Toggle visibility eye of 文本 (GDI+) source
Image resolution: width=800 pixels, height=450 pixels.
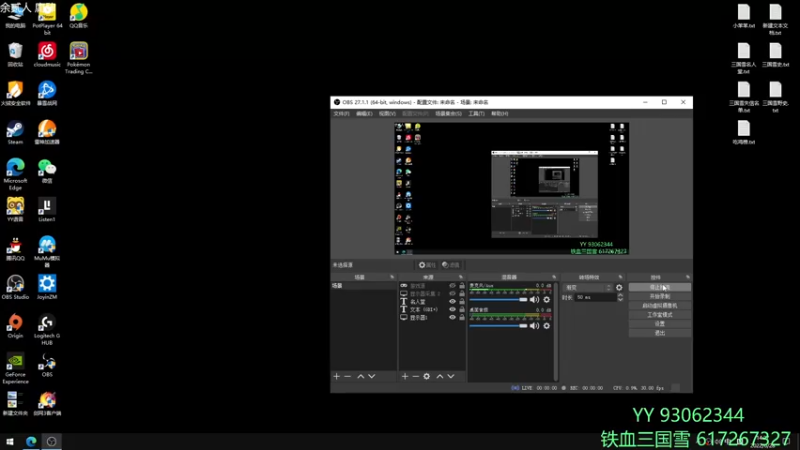[452, 309]
